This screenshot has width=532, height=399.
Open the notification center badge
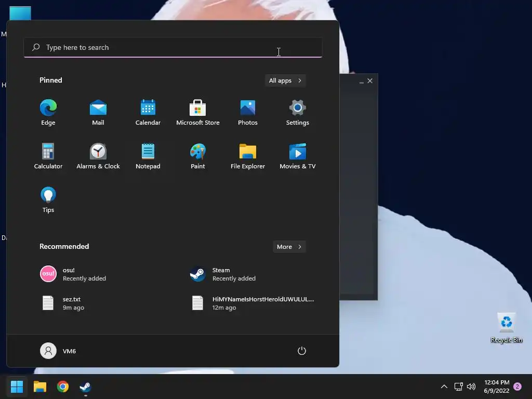[517, 387]
